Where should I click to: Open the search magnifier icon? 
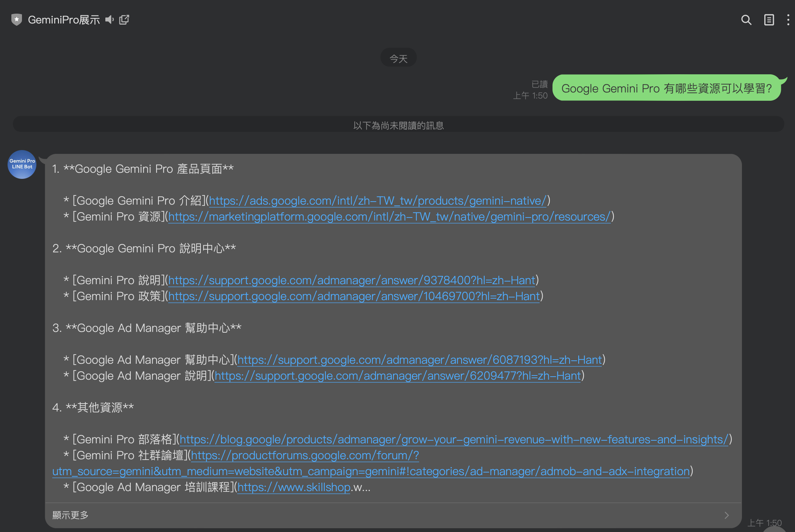click(x=746, y=20)
